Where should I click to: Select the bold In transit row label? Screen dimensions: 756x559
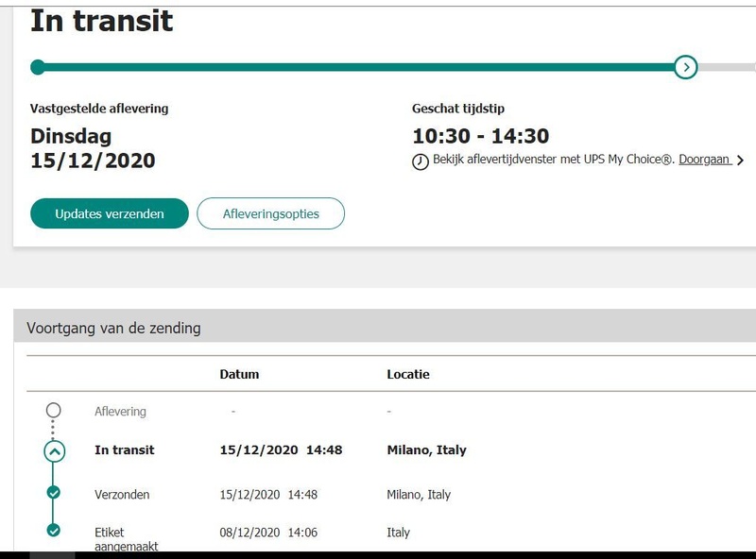(125, 450)
